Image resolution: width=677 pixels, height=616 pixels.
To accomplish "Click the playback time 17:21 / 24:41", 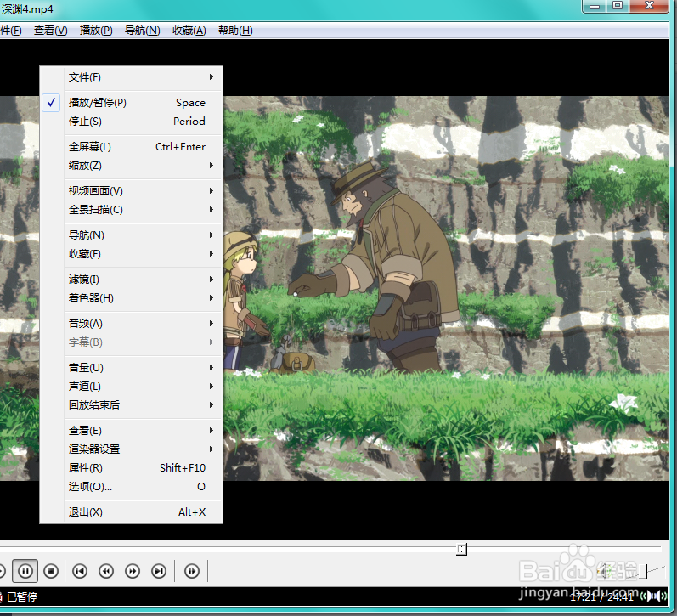I will (x=601, y=597).
